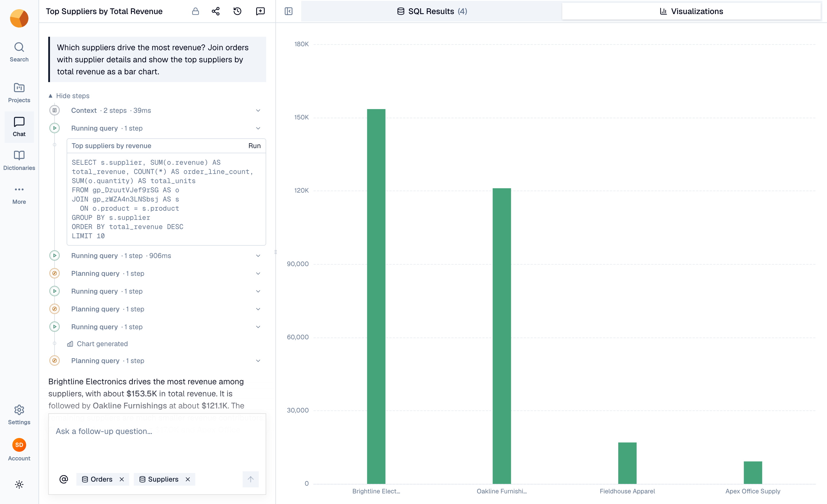
Task: Open chat history clock icon
Action: click(x=237, y=11)
